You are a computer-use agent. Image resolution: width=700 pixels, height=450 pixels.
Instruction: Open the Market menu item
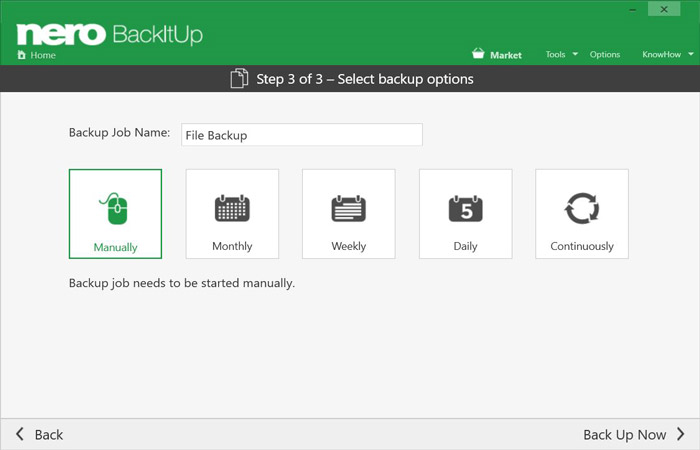[x=506, y=55]
